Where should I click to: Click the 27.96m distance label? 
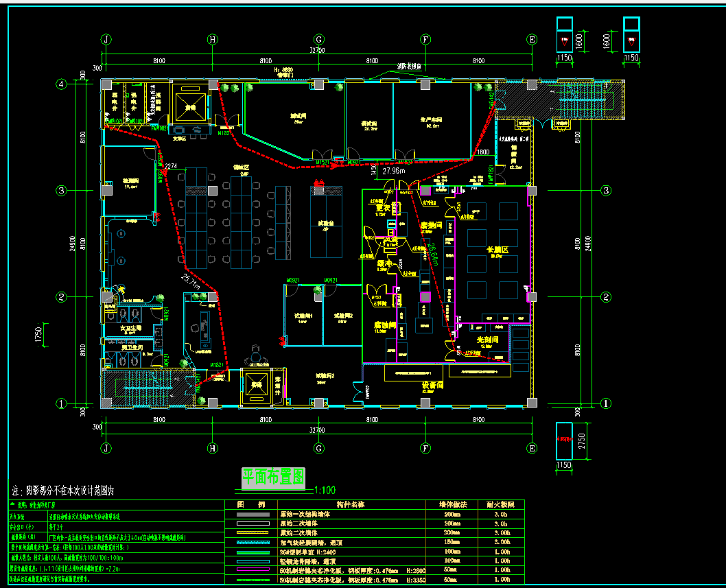396,170
